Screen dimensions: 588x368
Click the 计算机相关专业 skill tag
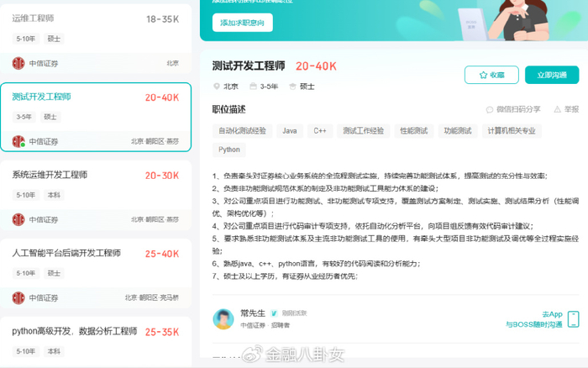click(512, 131)
